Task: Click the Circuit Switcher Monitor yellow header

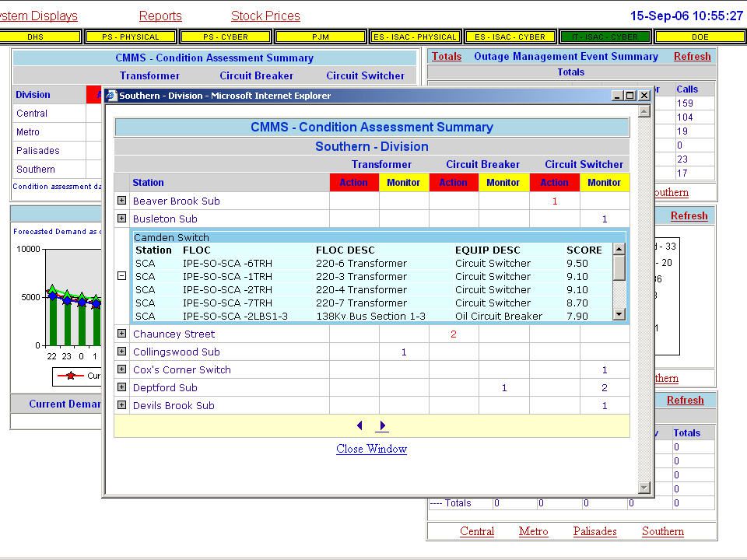Action: [604, 182]
